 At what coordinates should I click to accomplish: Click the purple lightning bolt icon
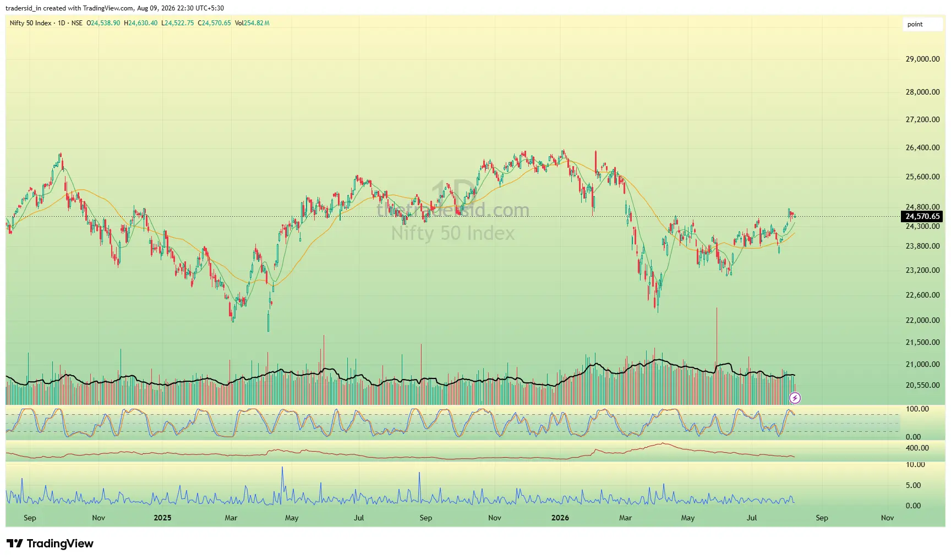[795, 398]
